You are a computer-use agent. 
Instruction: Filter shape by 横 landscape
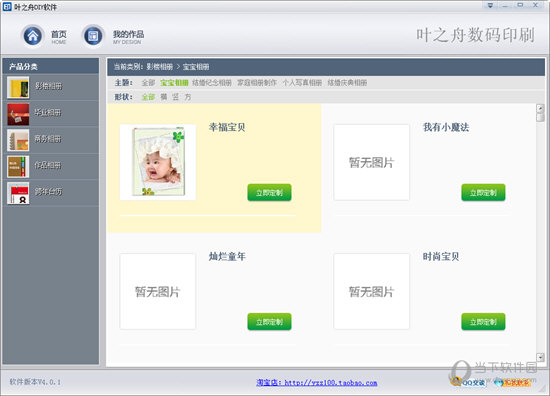(x=164, y=97)
